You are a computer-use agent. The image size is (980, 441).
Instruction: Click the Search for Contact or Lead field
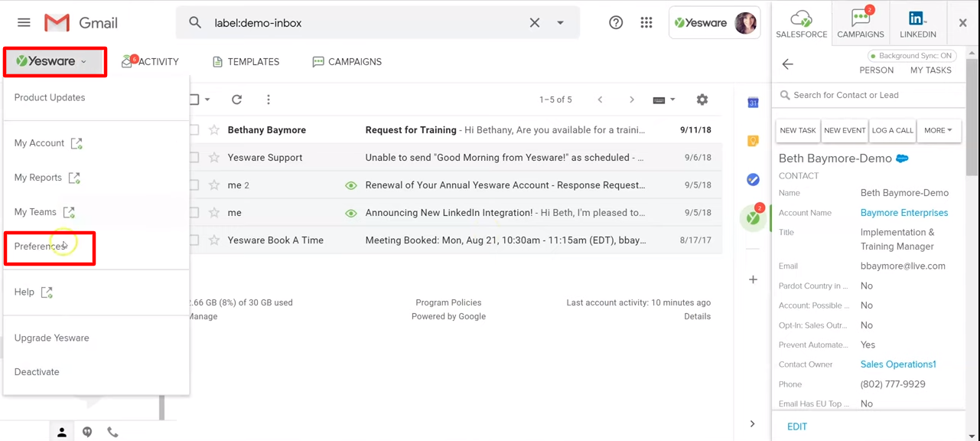[x=872, y=95]
